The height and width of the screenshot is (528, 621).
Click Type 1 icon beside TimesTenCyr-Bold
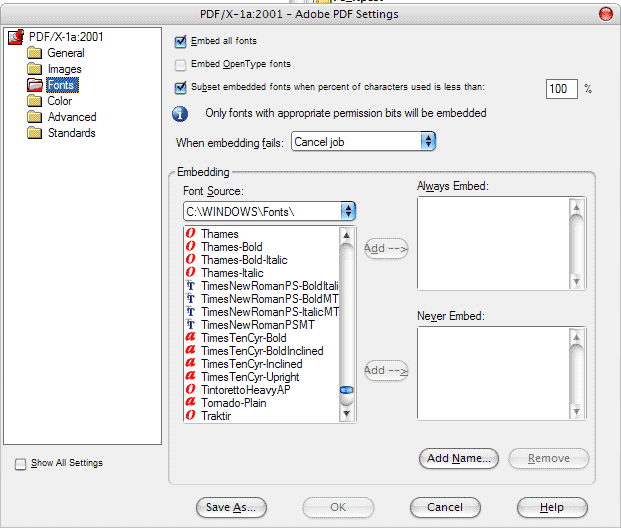click(190, 337)
